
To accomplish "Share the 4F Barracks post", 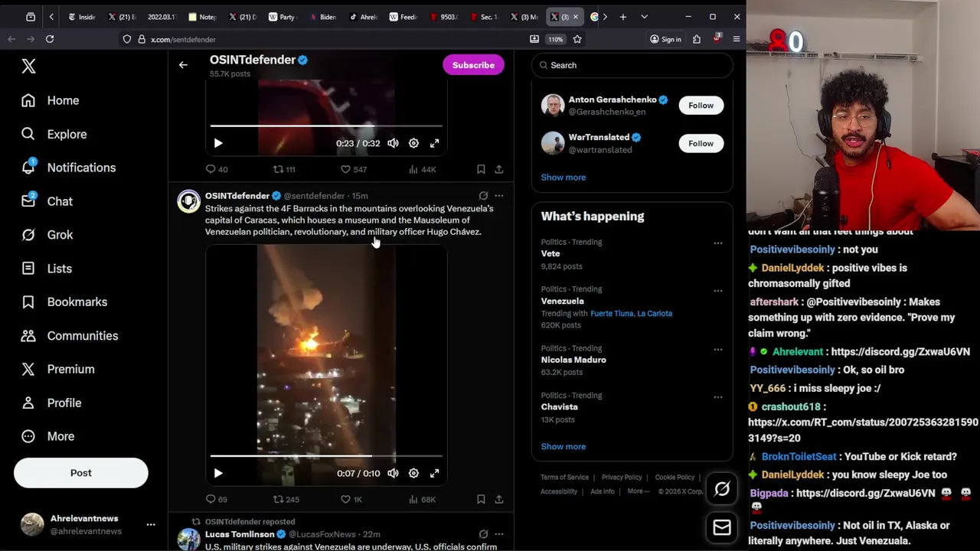I will (x=498, y=499).
